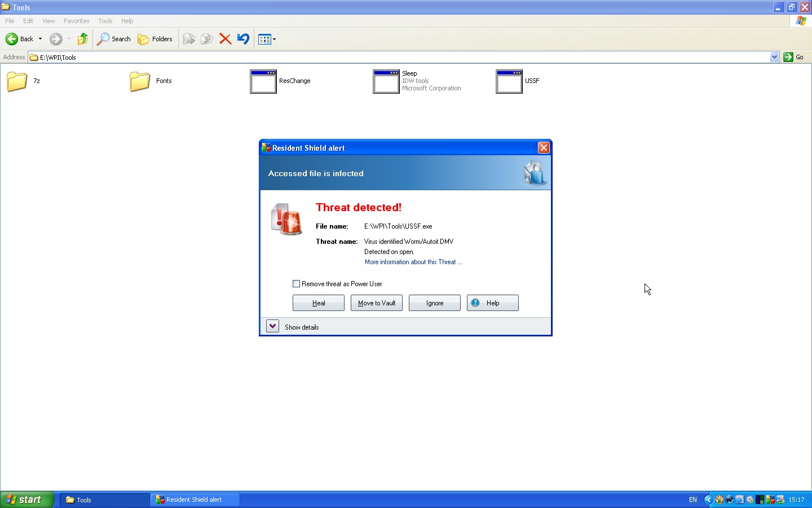
Task: Click the Threat detected! heading
Action: [x=359, y=207]
